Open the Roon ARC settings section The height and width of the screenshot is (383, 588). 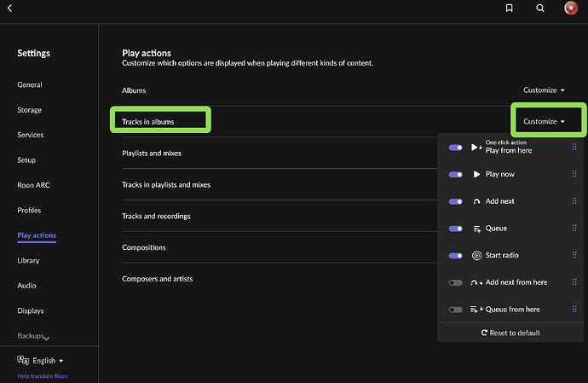tap(33, 185)
